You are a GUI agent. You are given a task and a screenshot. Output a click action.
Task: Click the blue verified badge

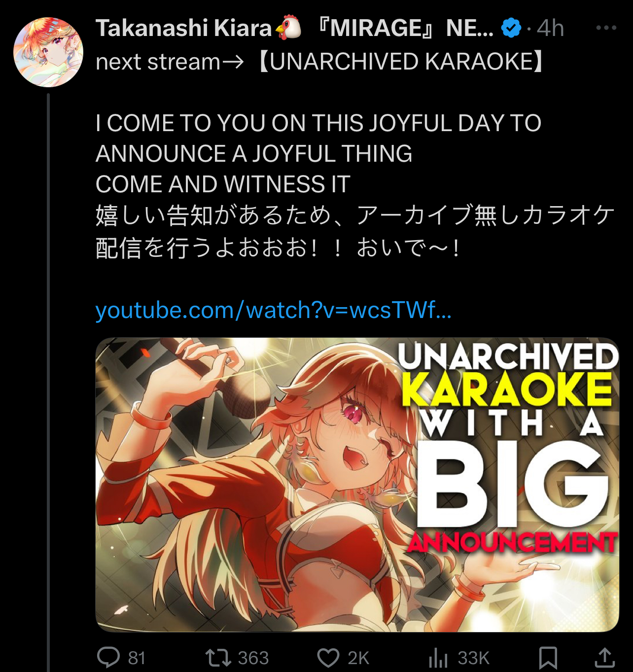511,28
